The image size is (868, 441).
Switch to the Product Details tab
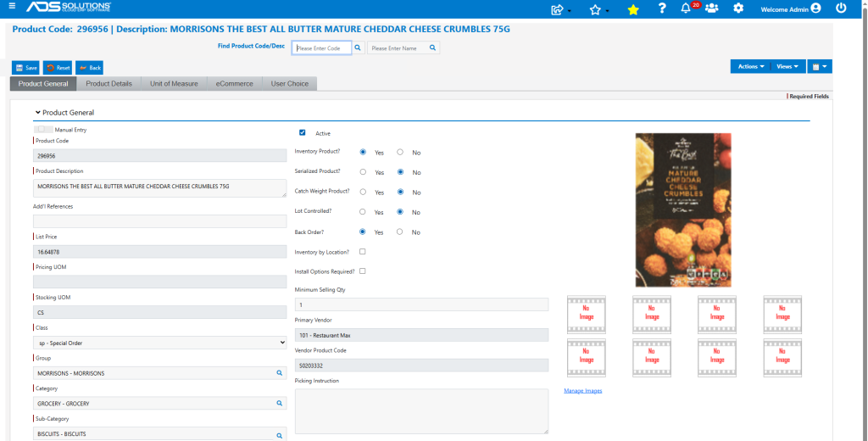(x=108, y=84)
